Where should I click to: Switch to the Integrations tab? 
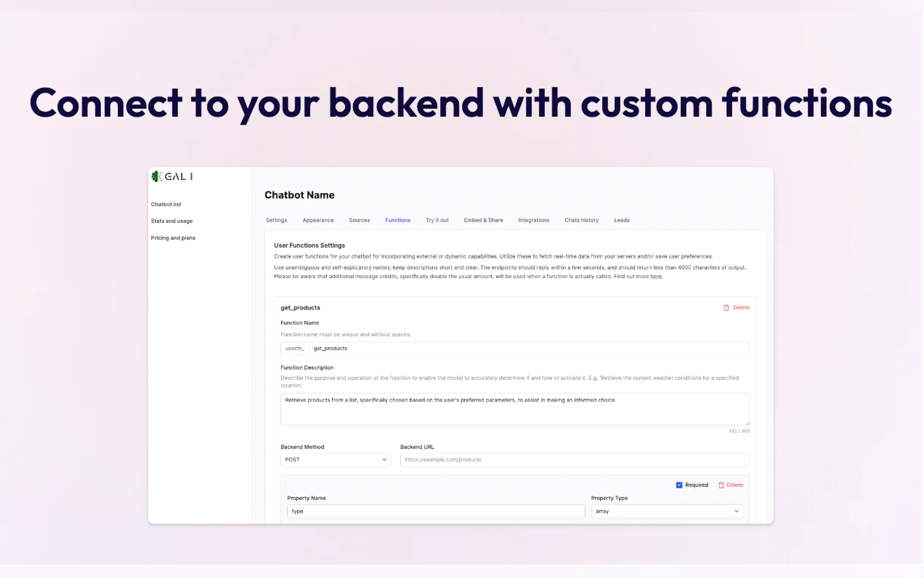click(x=533, y=220)
